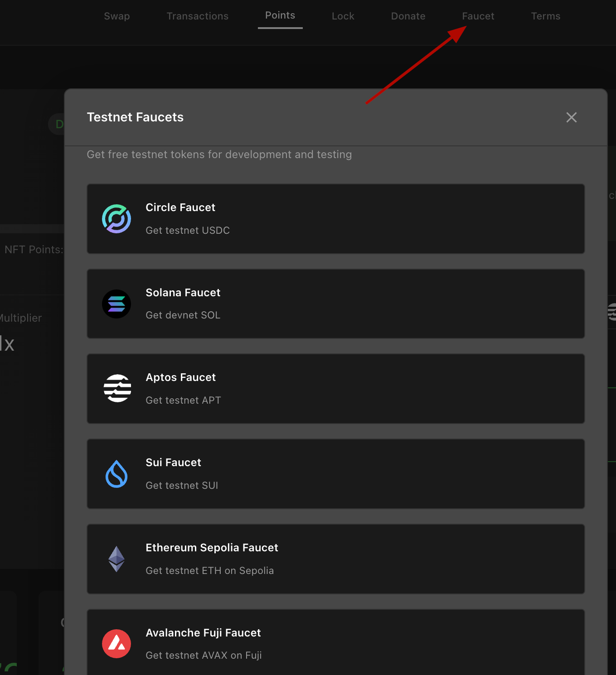Close the Testnet Faucets dialog
The image size is (616, 675).
click(572, 117)
